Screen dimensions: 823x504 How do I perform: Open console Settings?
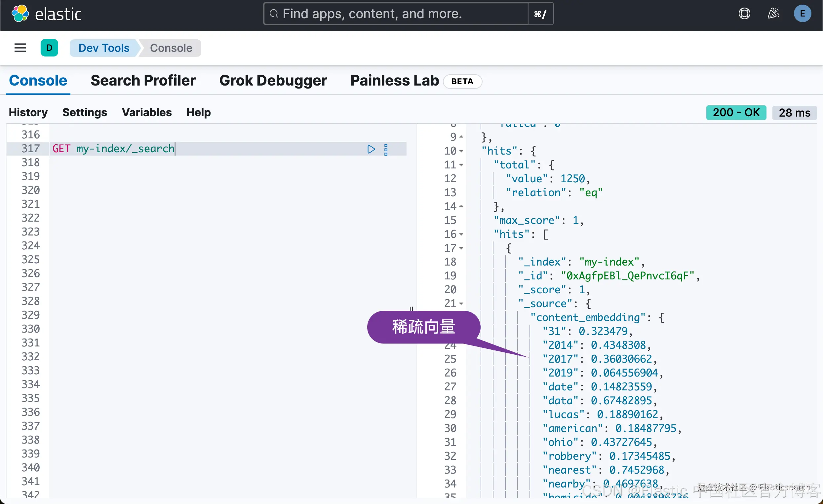click(x=85, y=113)
